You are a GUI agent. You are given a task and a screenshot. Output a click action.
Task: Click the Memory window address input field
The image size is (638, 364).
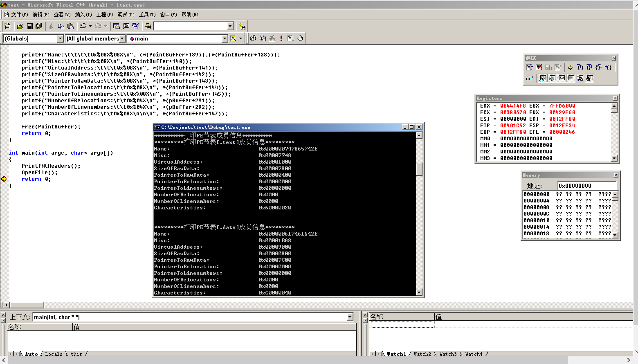click(x=586, y=186)
